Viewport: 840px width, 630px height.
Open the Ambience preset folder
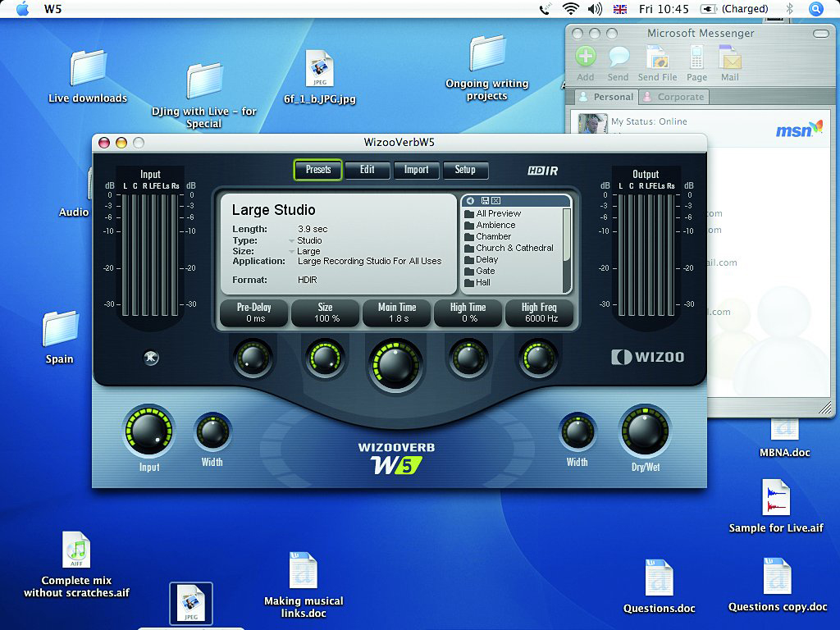click(491, 225)
